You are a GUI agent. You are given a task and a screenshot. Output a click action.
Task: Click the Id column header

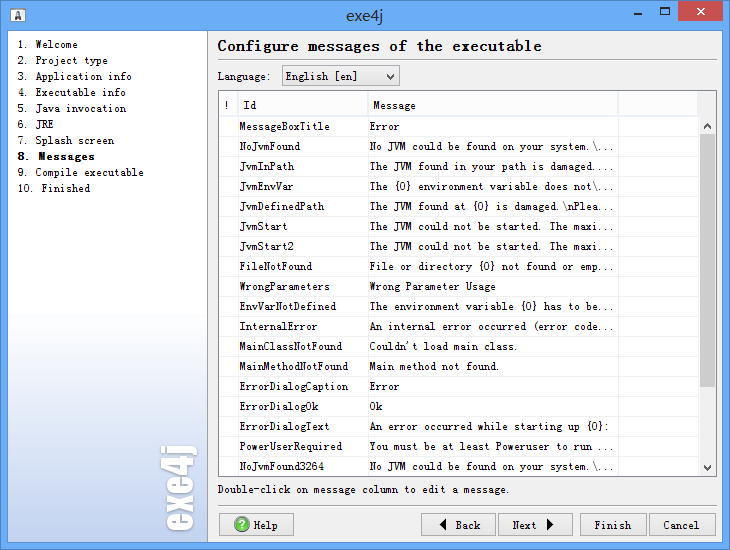click(303, 105)
